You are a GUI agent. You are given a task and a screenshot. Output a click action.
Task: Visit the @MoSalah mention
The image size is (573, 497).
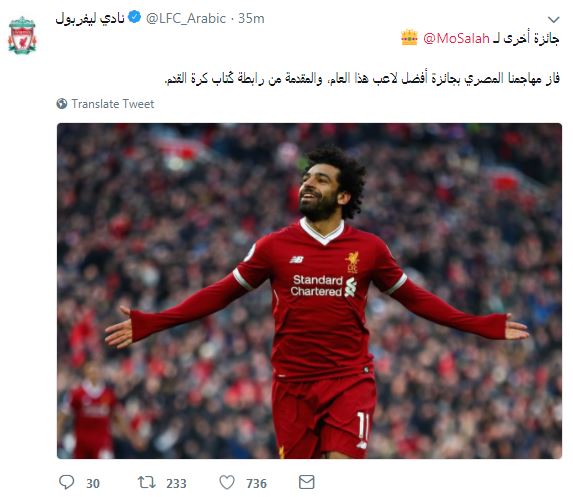456,38
